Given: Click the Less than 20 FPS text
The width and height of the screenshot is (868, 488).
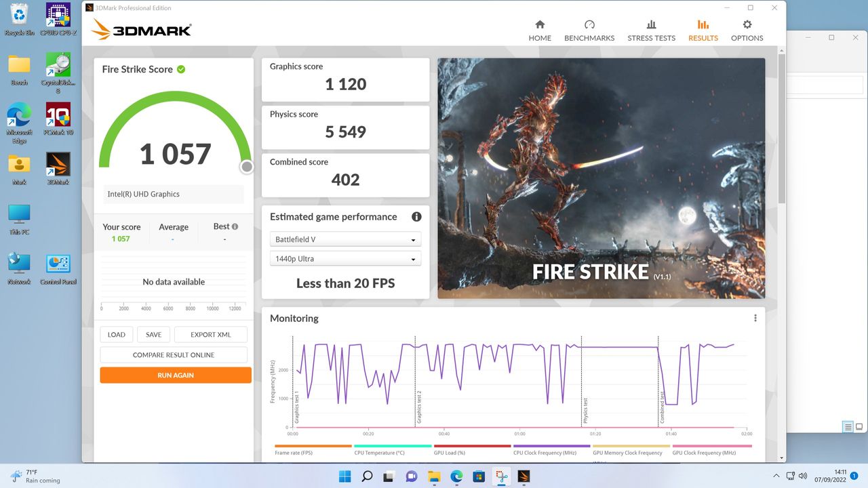Looking at the screenshot, I should pos(345,283).
